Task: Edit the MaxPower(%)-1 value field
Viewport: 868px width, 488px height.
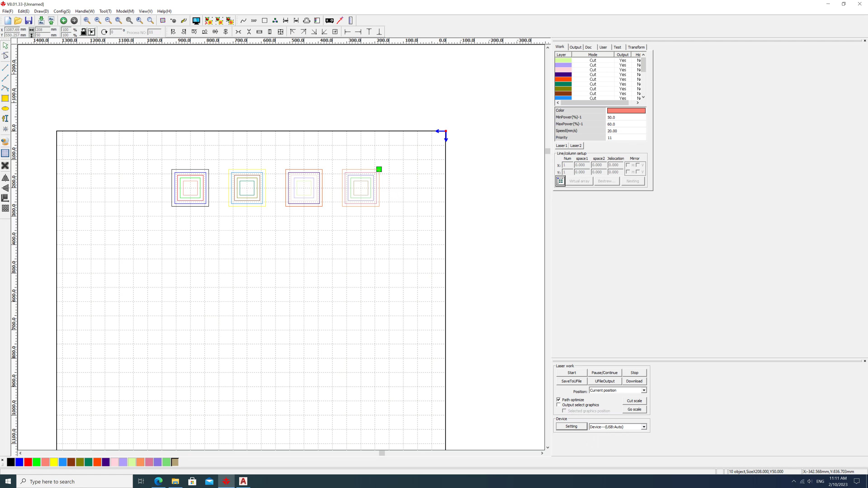Action: coord(626,124)
